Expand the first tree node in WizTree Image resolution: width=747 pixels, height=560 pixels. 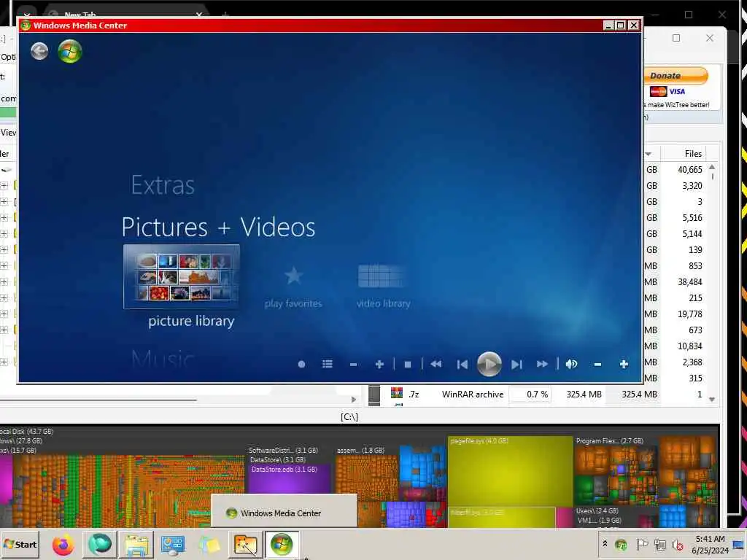coord(4,186)
